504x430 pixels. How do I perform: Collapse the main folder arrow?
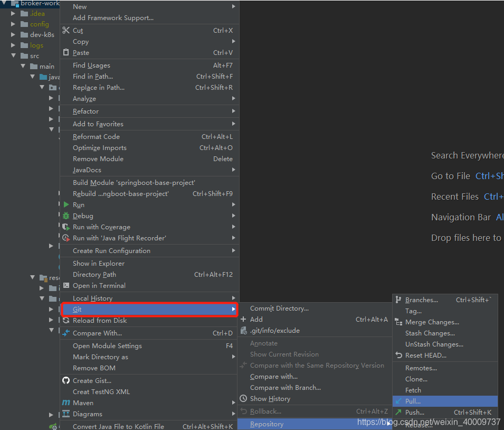(23, 66)
